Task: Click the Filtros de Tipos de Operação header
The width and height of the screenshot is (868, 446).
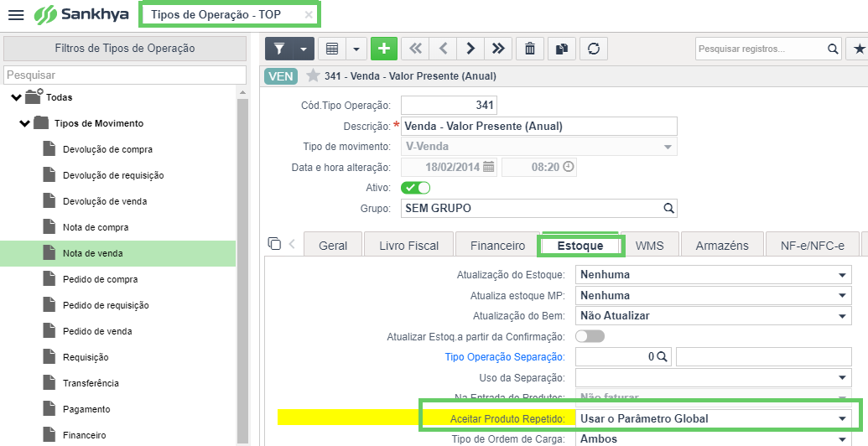Action: tap(125, 48)
